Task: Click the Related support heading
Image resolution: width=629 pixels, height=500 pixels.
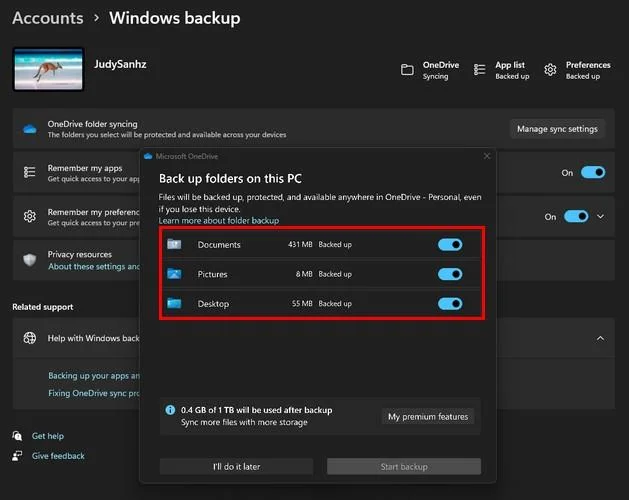Action: click(43, 307)
